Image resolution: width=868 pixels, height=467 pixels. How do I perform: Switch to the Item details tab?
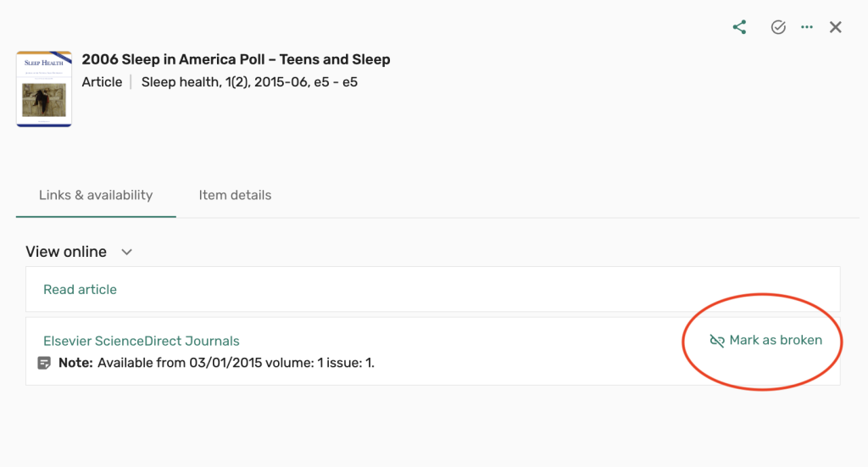point(235,195)
